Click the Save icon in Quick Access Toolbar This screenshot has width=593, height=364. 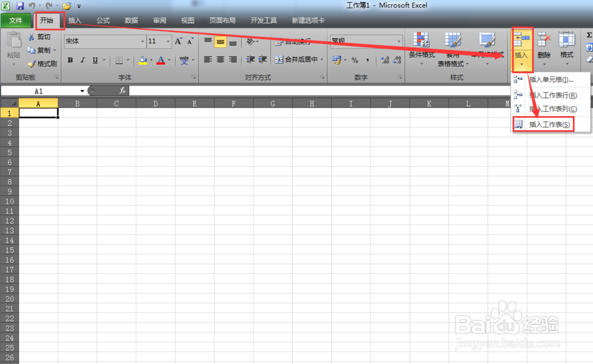point(21,5)
